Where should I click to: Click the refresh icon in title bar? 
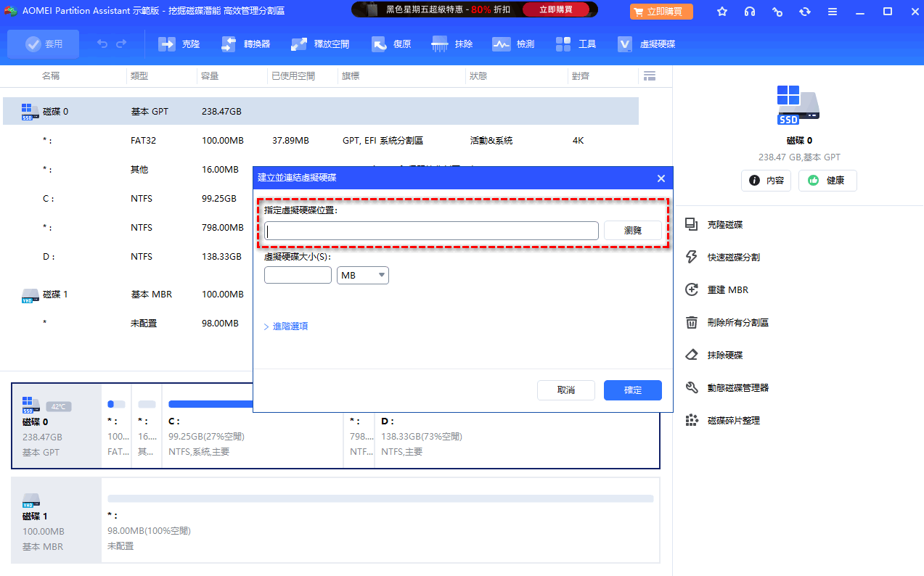click(x=805, y=12)
